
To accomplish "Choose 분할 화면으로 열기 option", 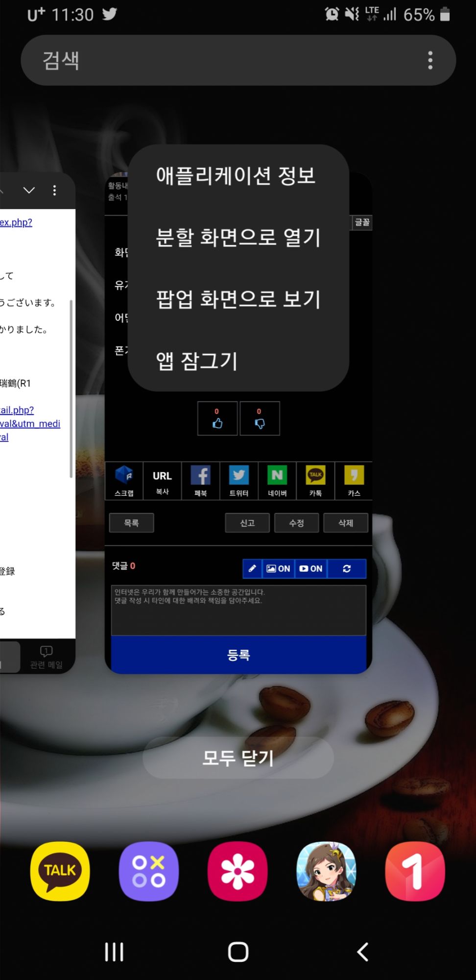I will click(238, 237).
